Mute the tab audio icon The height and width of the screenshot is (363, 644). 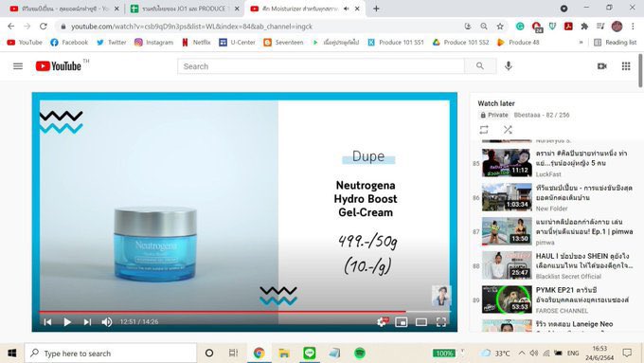coord(347,9)
